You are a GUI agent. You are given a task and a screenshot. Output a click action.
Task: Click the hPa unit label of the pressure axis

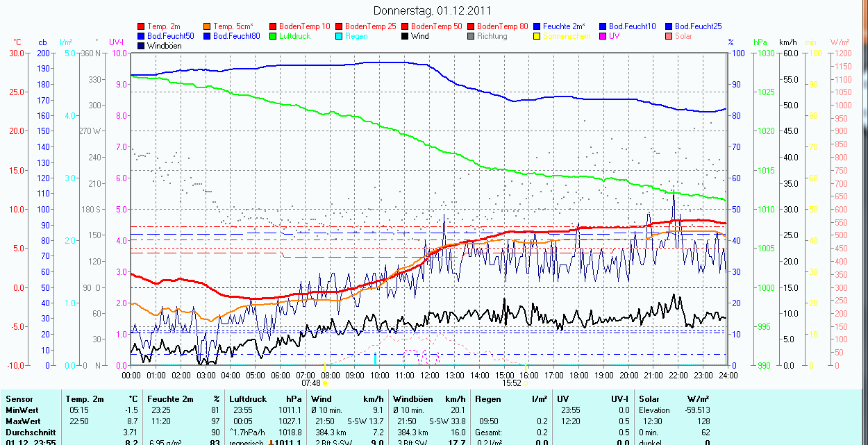(760, 42)
